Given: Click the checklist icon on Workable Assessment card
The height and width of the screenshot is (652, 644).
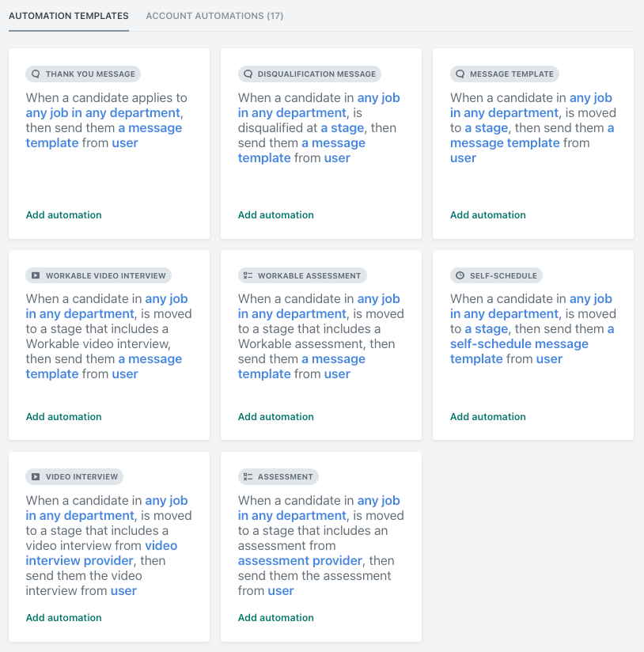Looking at the screenshot, I should pos(248,275).
